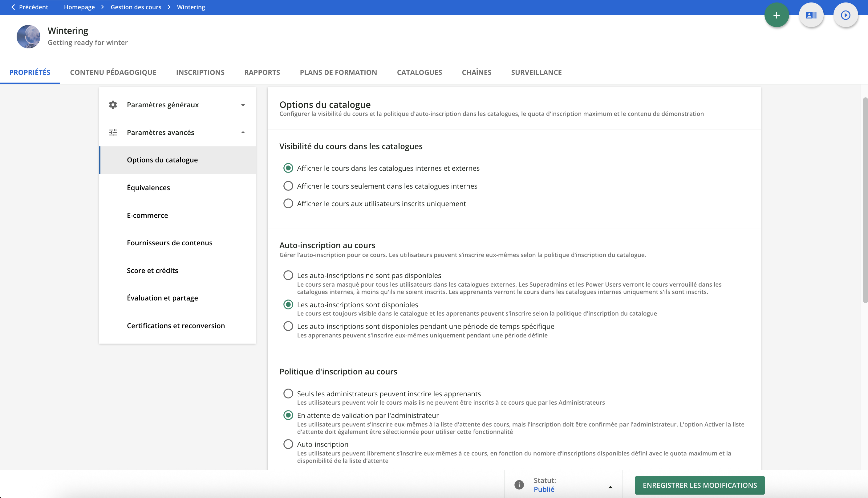Open E-commerce settings in sidebar
This screenshot has width=868, height=498.
click(147, 215)
